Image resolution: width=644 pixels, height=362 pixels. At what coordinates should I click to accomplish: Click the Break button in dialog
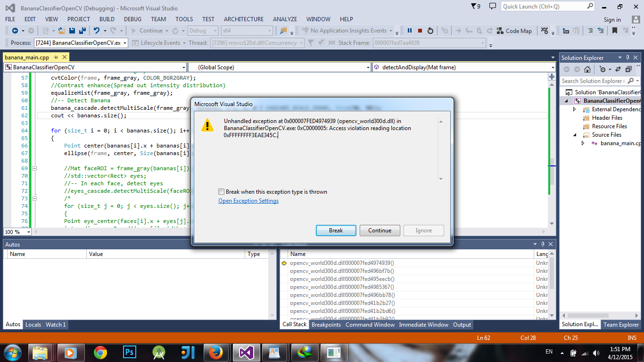[336, 230]
